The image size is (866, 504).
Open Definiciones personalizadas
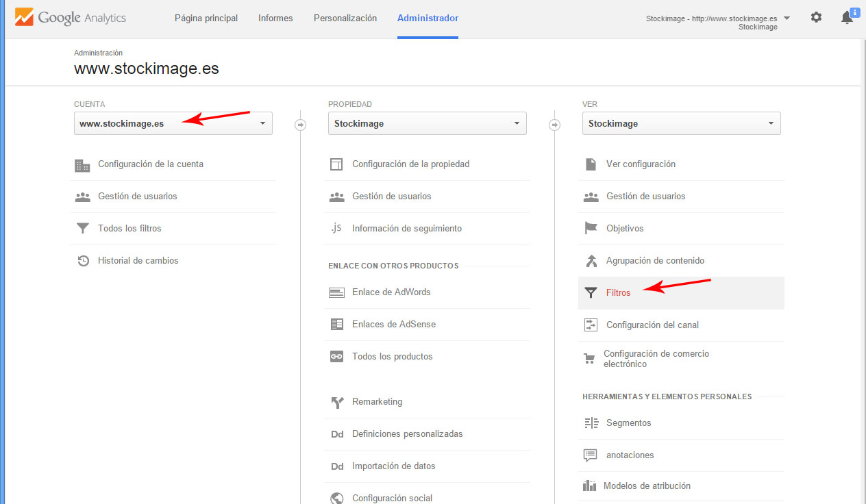(408, 434)
